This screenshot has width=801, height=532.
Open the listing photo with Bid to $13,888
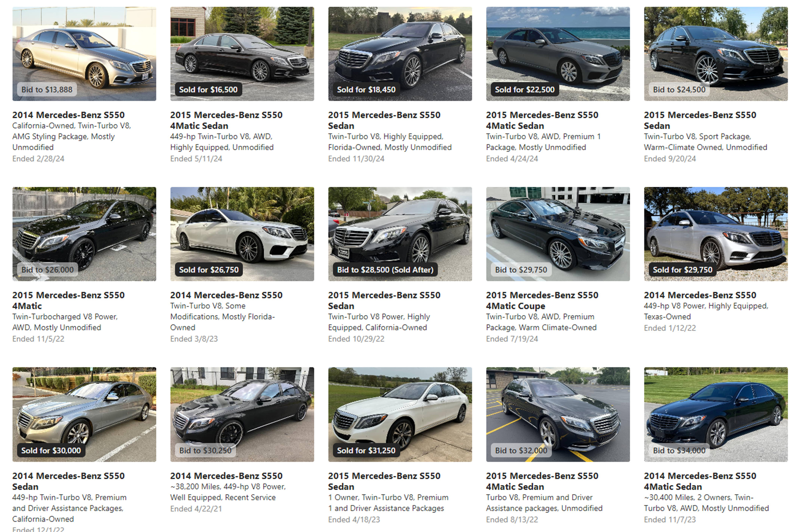click(84, 54)
